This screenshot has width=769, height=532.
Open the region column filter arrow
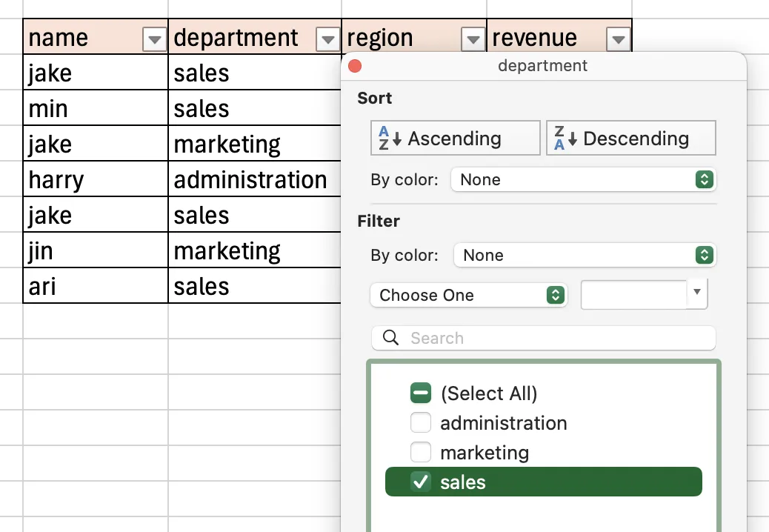pos(471,38)
